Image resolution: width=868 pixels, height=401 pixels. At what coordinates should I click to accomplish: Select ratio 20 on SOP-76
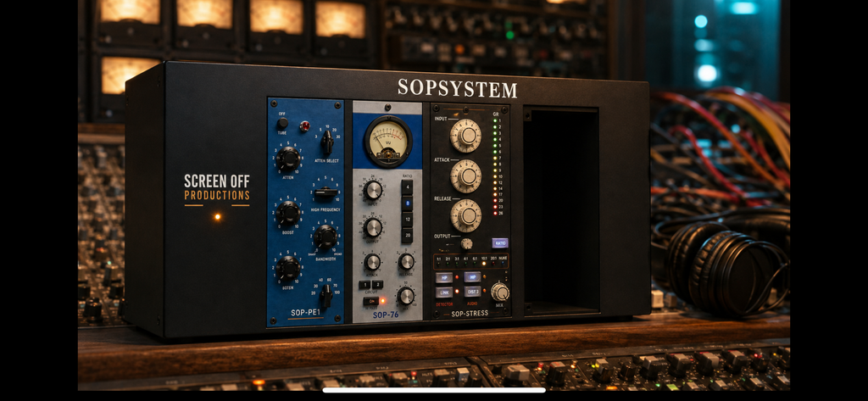pyautogui.click(x=407, y=236)
